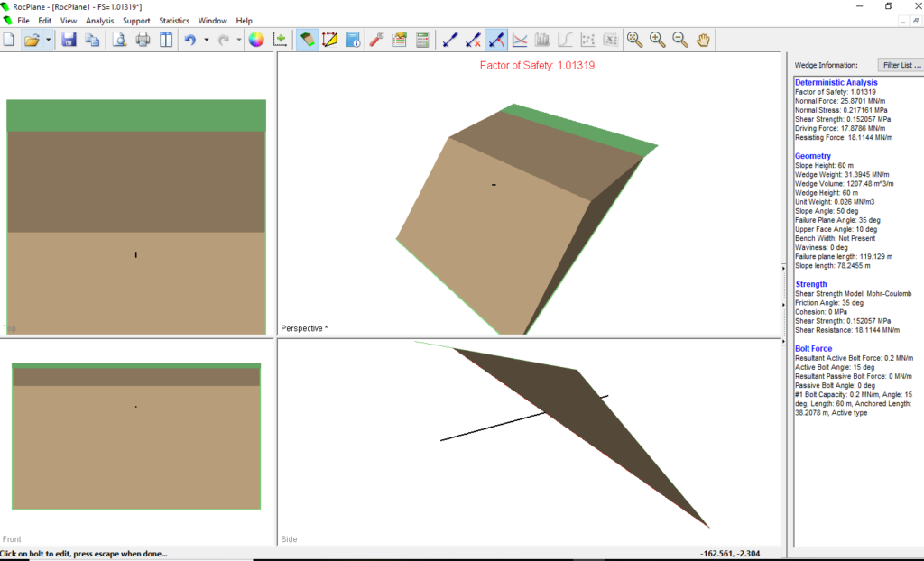
Task: Open the Help menu
Action: (x=244, y=21)
